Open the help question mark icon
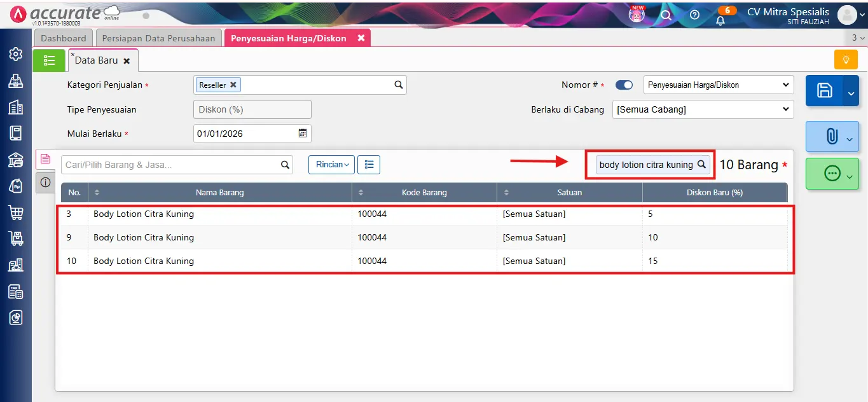Image resolution: width=868 pixels, height=402 pixels. point(694,15)
